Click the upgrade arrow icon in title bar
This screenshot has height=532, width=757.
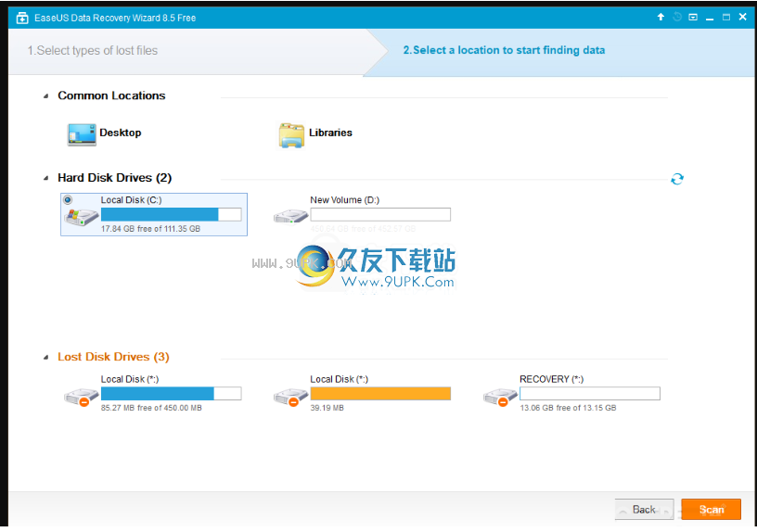[661, 17]
